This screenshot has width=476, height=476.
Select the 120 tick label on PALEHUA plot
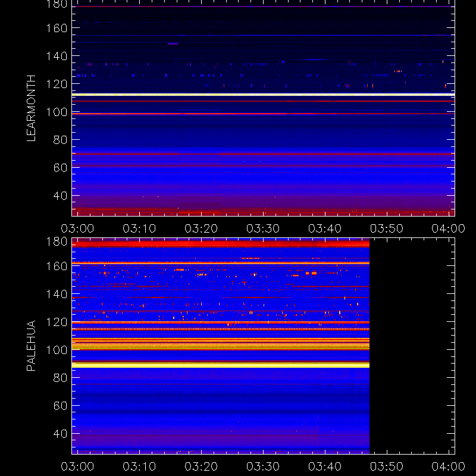[57, 322]
